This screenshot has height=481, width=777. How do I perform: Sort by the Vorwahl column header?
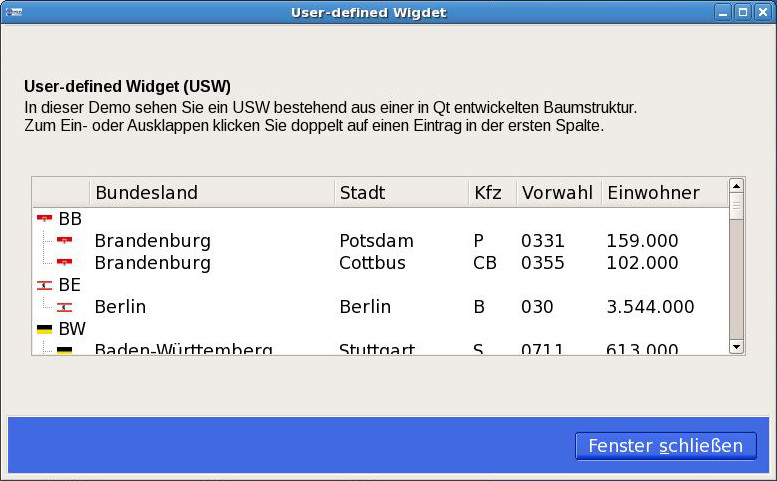tap(559, 193)
